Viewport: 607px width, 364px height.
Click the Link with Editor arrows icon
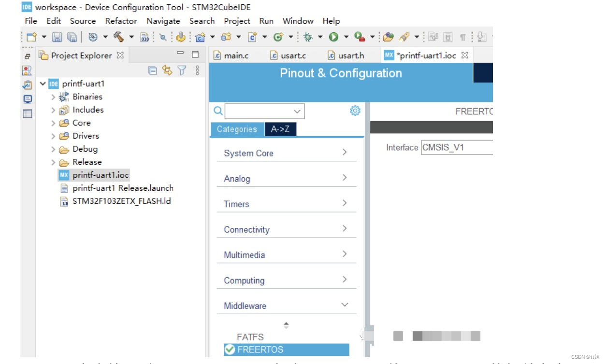click(167, 70)
